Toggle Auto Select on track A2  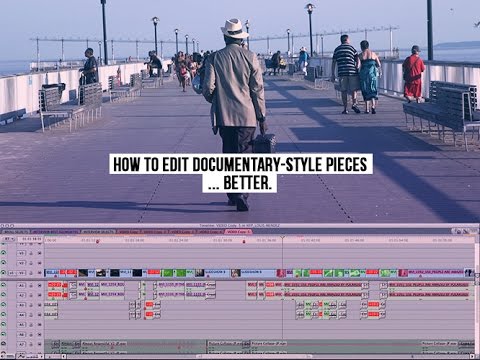39,295
